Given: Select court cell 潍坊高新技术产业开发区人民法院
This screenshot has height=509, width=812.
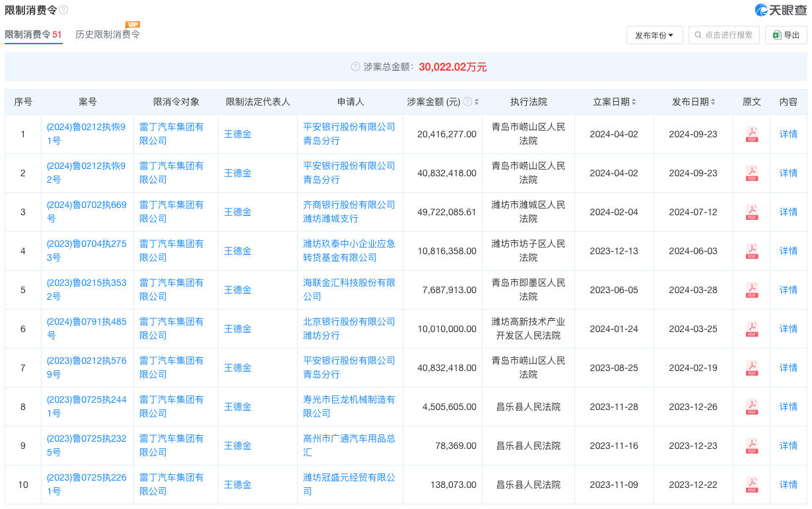Looking at the screenshot, I should pos(528,329).
